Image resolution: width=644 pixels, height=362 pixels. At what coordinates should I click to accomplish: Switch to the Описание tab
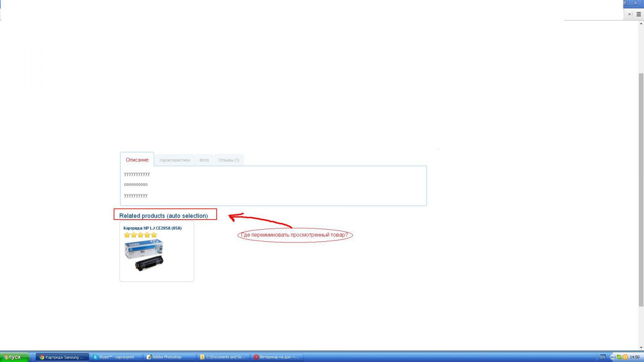tap(137, 160)
